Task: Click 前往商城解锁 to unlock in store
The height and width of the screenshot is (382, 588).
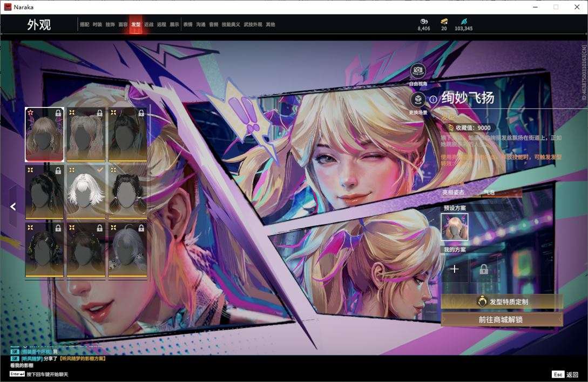Action: click(x=502, y=319)
